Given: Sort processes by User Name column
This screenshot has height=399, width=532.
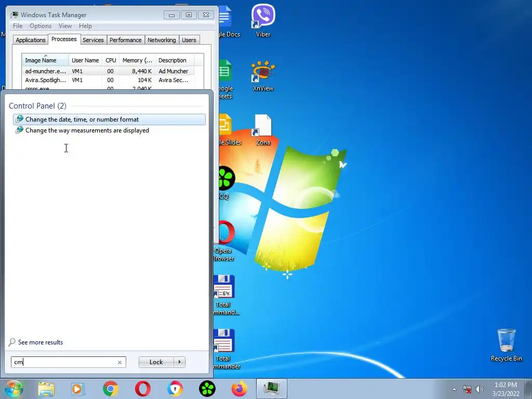Looking at the screenshot, I should (x=85, y=60).
